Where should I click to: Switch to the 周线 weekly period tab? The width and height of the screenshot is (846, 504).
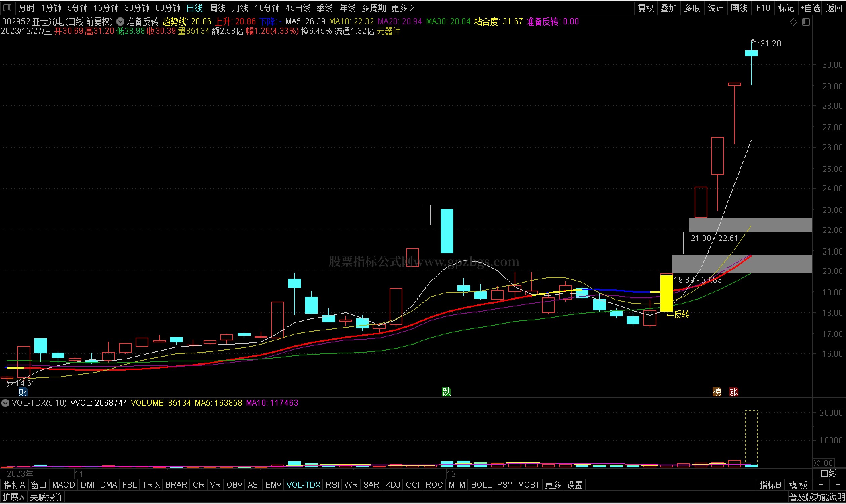(x=217, y=8)
